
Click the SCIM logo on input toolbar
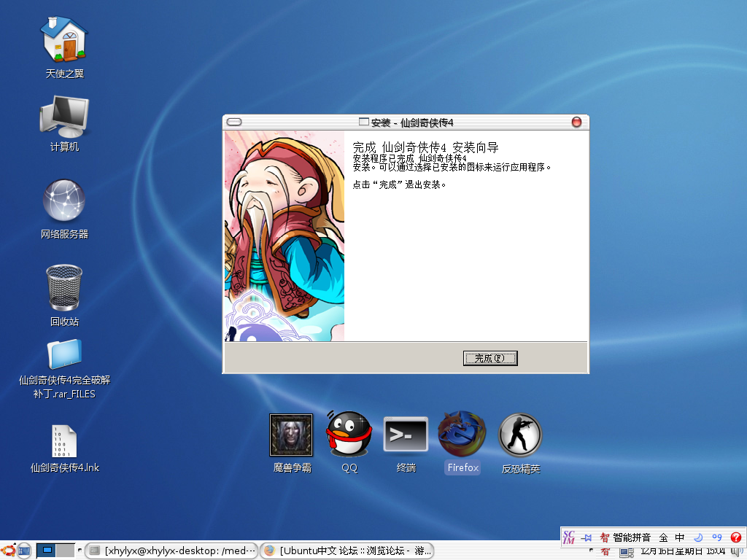[569, 537]
